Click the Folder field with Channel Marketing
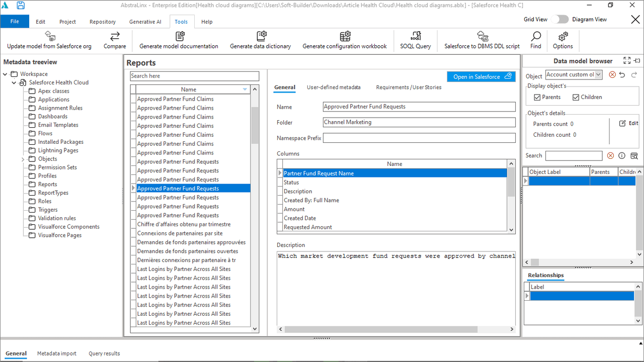The image size is (644, 362). pos(419,122)
